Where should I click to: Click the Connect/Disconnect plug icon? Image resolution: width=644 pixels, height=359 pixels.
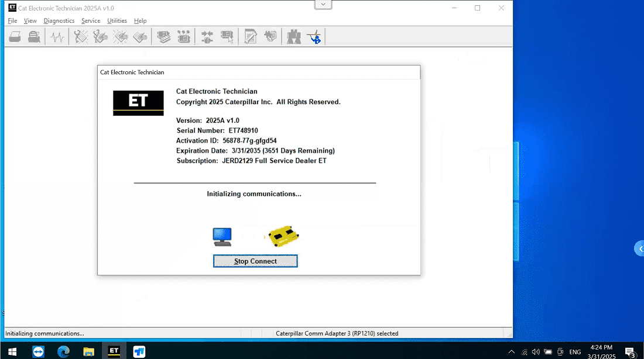[207, 37]
